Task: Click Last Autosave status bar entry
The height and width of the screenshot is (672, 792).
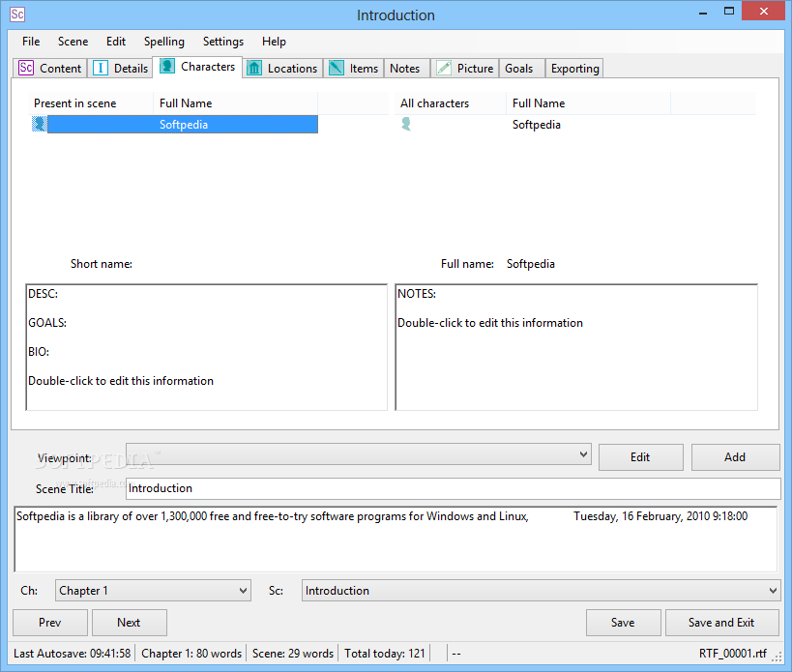Action: click(x=73, y=654)
